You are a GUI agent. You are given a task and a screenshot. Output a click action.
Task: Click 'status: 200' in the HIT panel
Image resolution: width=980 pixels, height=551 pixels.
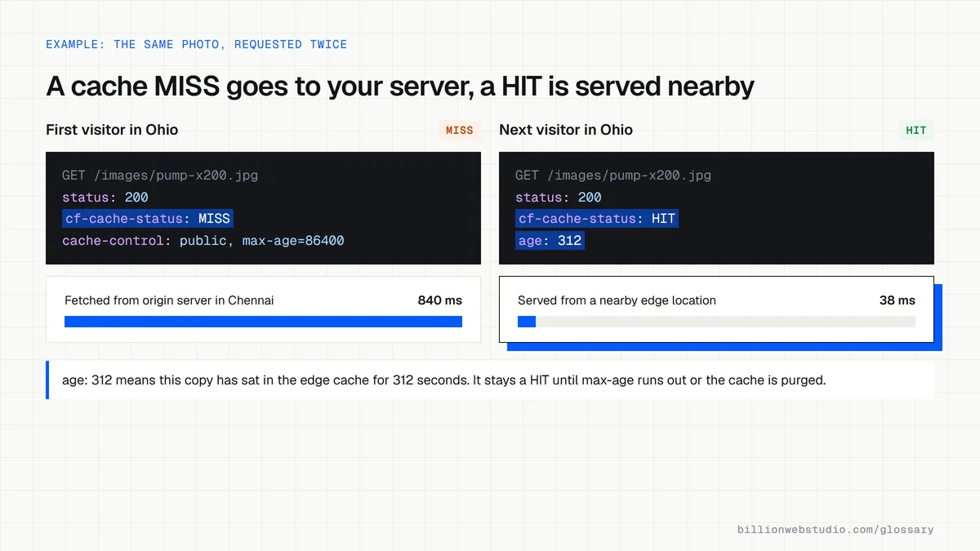coord(559,198)
